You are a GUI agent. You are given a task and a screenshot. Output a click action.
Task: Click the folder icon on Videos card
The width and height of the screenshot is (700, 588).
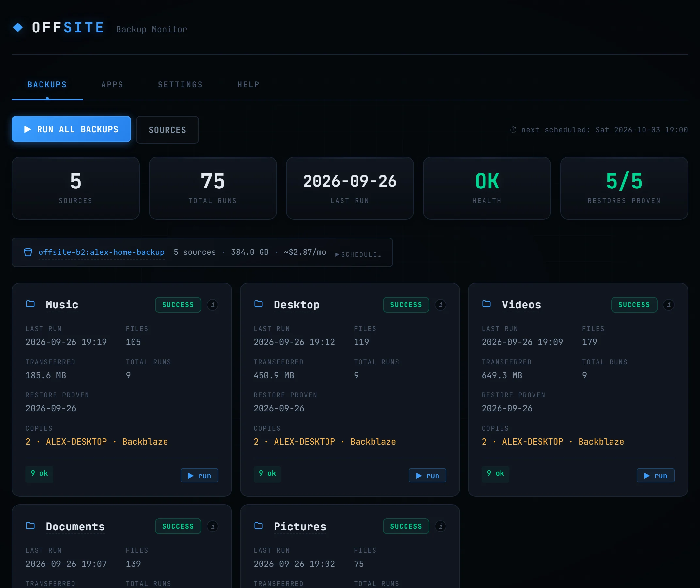point(487,304)
